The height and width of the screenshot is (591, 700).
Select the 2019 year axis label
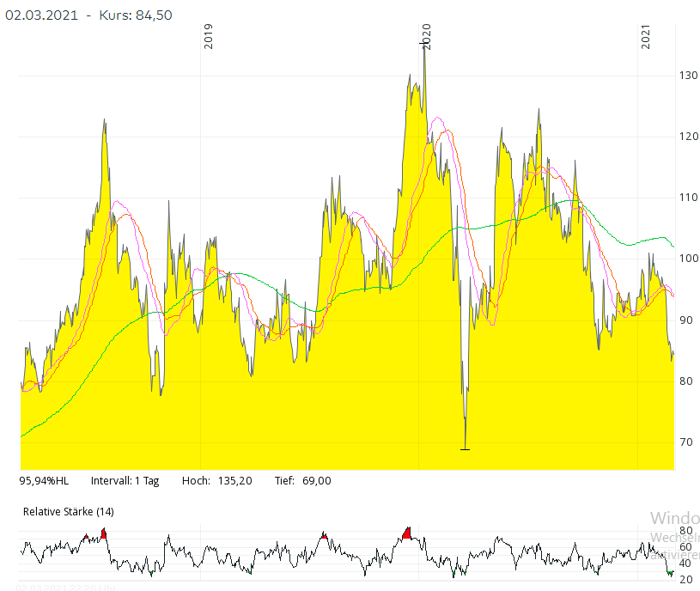tap(208, 36)
